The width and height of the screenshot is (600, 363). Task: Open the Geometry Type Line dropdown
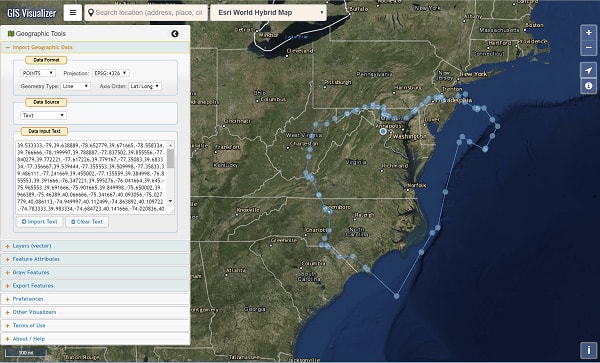tap(75, 86)
